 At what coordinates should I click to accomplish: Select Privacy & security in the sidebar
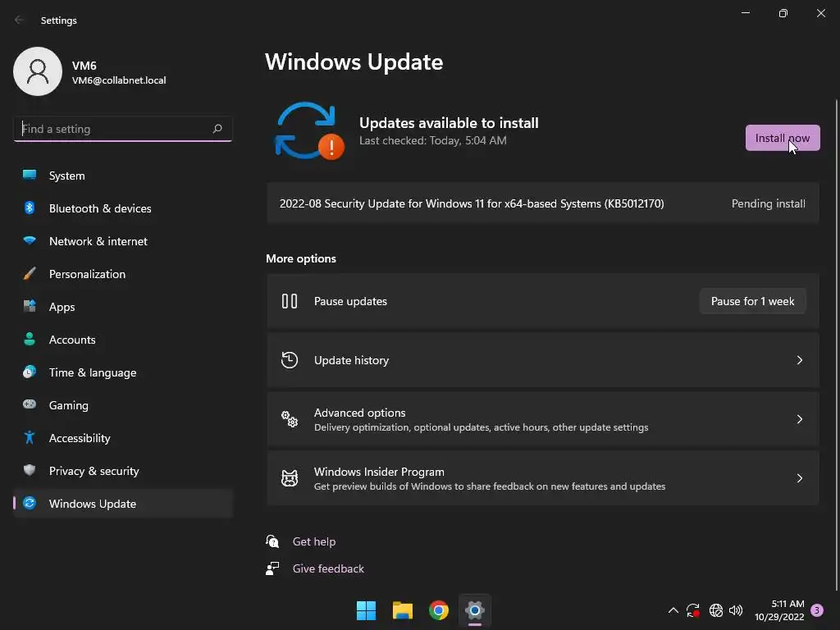[123, 470]
